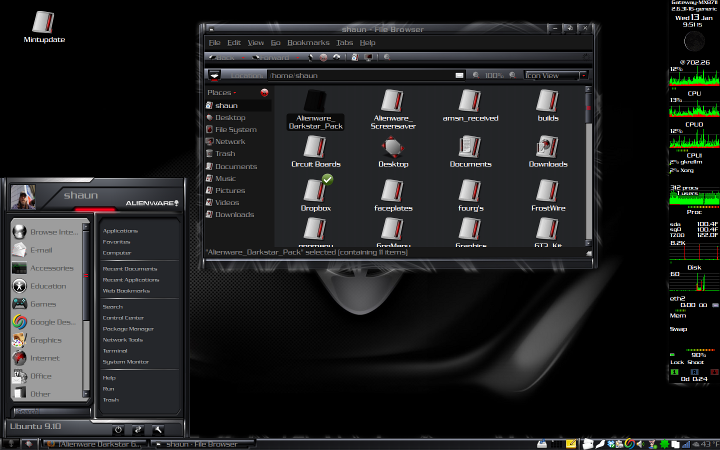Open Browse Internet in the start menu
This screenshot has height=450, width=720.
click(x=46, y=232)
